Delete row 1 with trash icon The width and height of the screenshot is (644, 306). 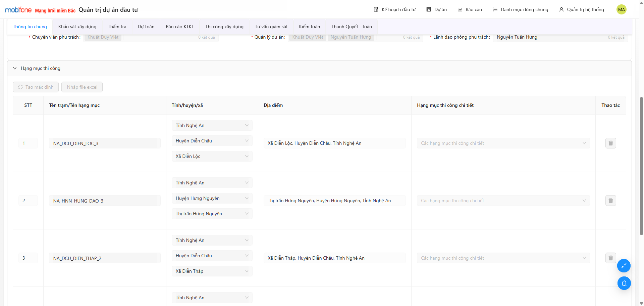[610, 143]
